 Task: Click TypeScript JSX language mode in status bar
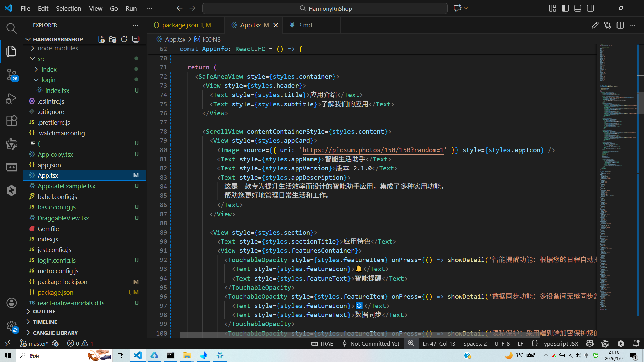(x=559, y=344)
